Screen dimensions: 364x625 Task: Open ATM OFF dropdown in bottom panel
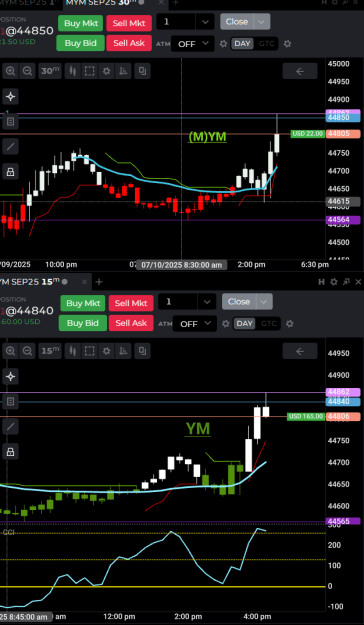point(195,324)
